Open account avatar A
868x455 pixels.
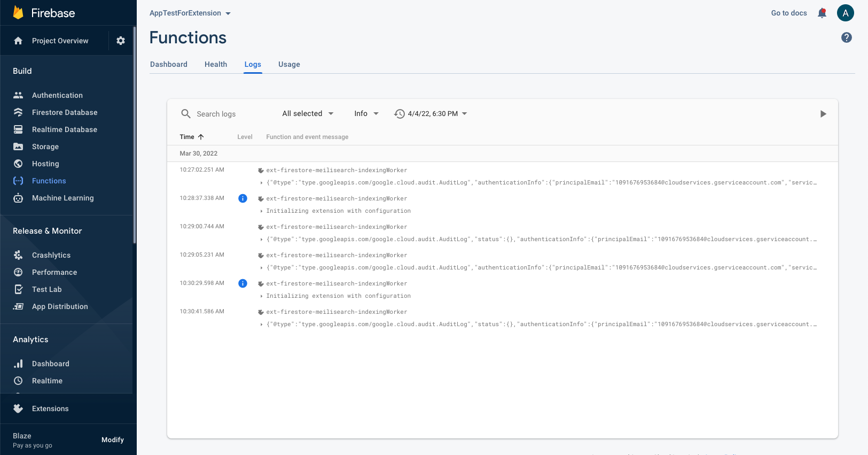pyautogui.click(x=846, y=13)
